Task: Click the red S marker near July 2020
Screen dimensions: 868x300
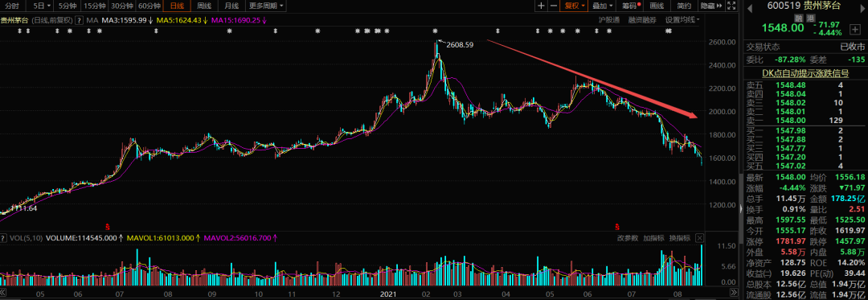Action: pos(108,226)
